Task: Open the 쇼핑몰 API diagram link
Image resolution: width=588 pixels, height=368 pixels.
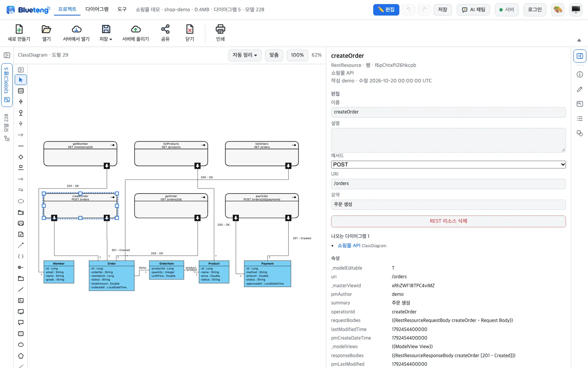Action: pos(349,246)
